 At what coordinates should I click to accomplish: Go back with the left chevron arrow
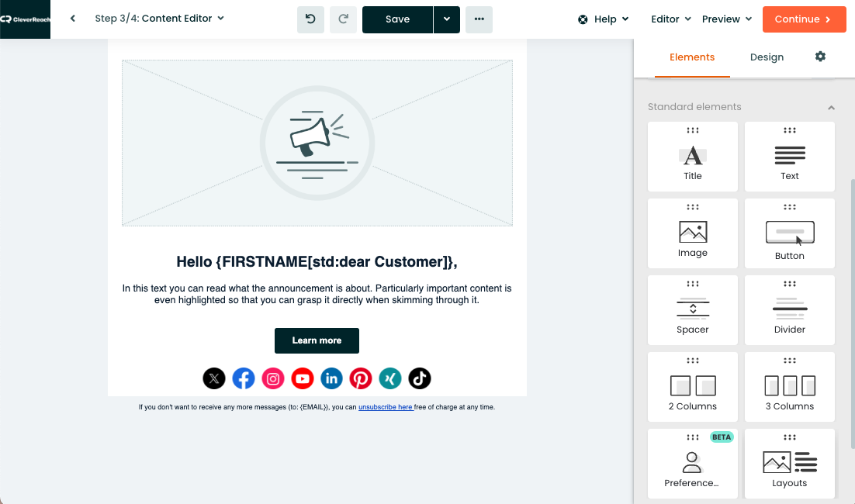tap(73, 19)
